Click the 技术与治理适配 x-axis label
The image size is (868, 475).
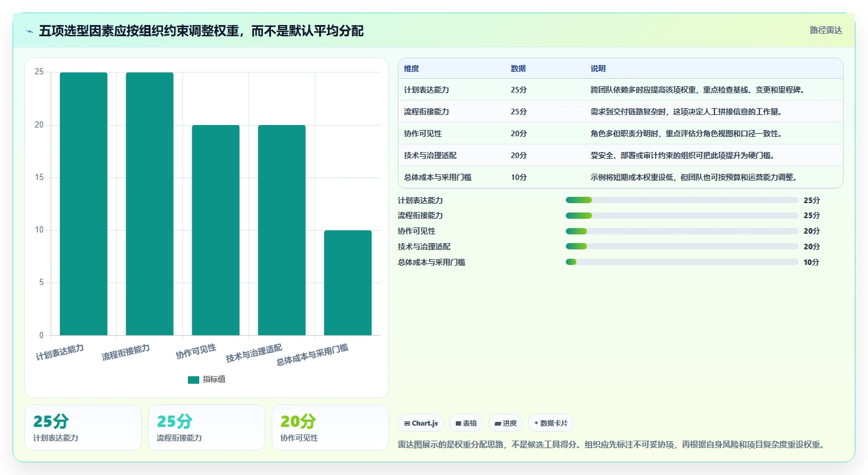coord(255,353)
